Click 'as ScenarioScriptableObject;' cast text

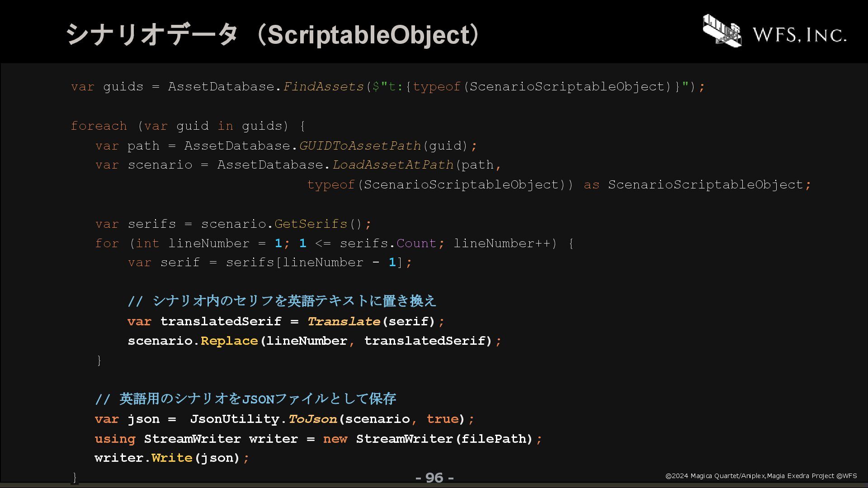[698, 184]
